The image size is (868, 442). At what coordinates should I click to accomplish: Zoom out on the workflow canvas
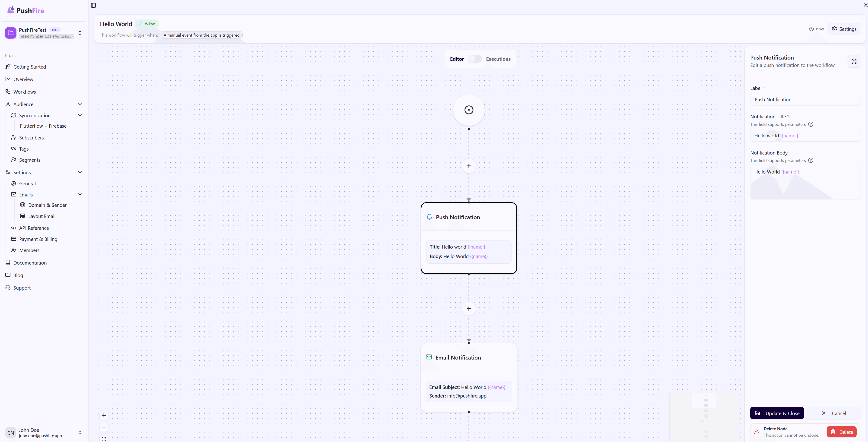point(104,427)
